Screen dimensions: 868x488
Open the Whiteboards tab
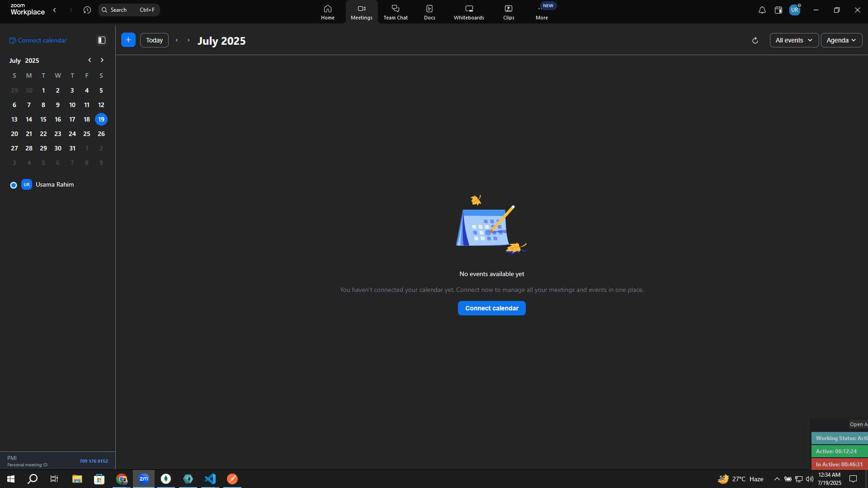click(x=469, y=12)
